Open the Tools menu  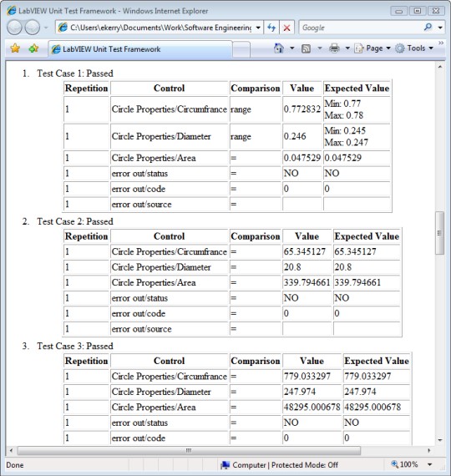point(414,48)
